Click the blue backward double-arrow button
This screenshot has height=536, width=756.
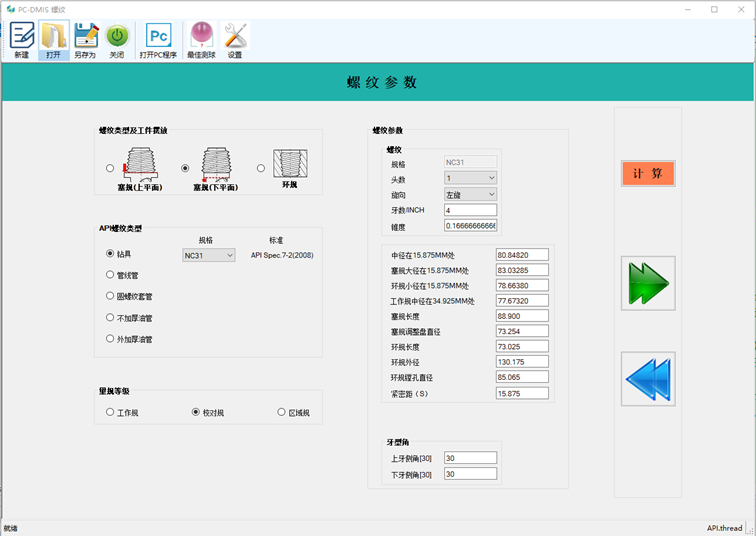point(647,379)
